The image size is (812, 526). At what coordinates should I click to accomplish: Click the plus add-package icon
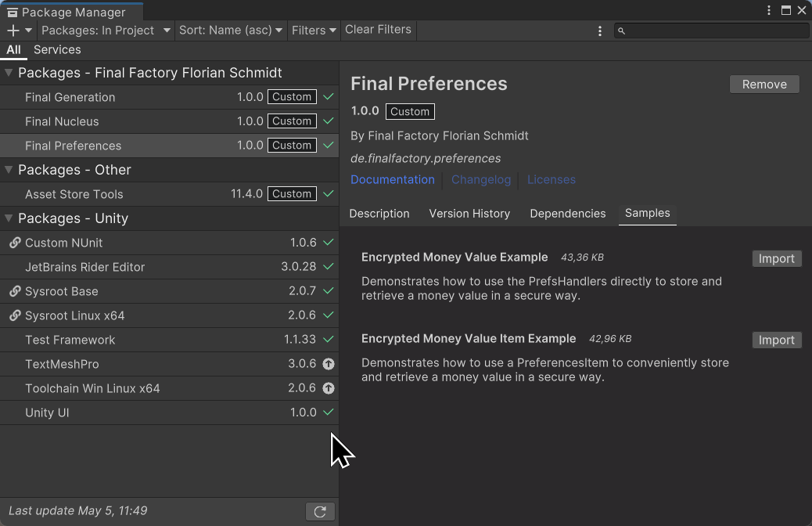[13, 31]
